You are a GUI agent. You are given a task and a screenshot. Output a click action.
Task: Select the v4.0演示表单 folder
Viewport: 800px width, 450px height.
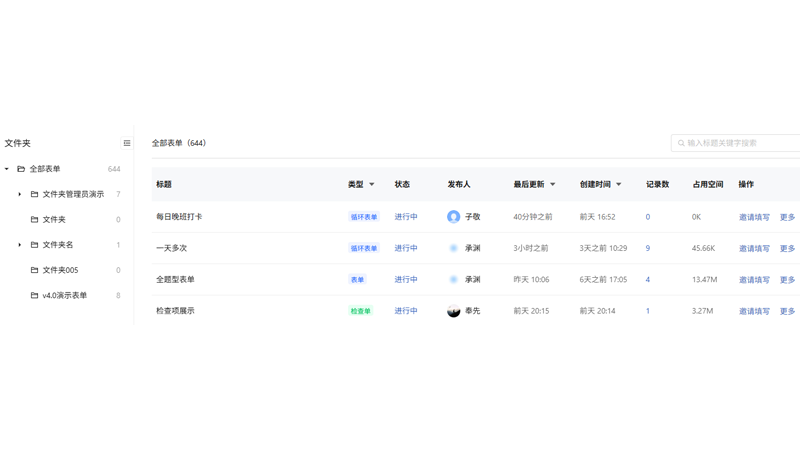click(x=66, y=295)
